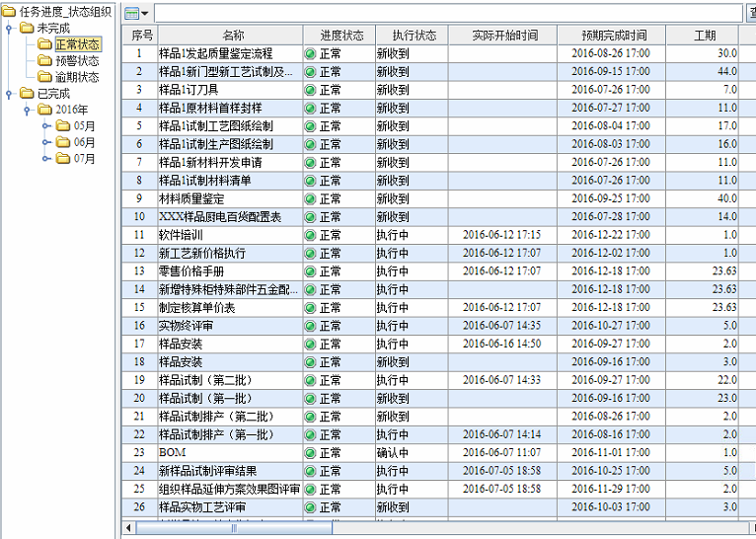Select the 已完成 tree item

pos(52,94)
